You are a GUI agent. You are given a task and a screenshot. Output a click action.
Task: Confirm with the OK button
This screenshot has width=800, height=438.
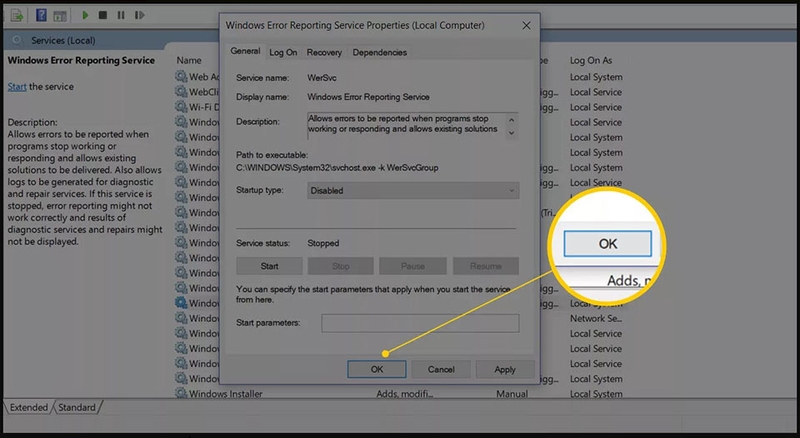[x=377, y=369]
